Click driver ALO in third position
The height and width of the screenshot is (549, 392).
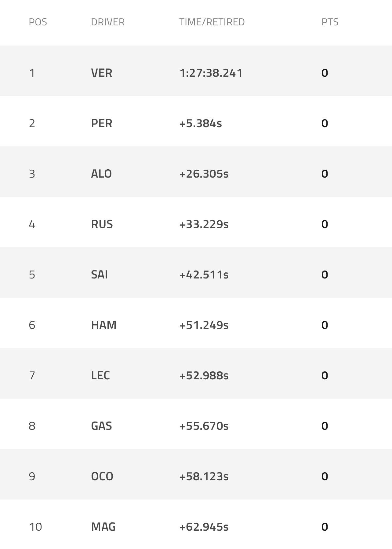click(101, 174)
